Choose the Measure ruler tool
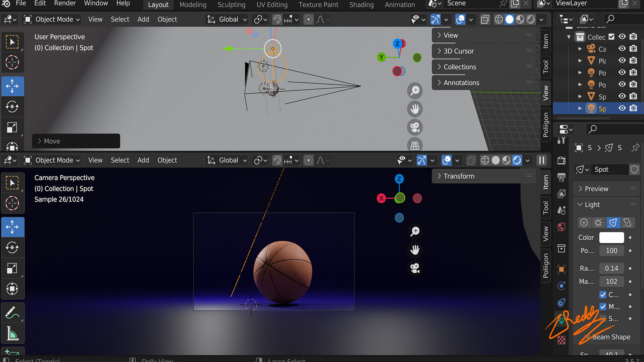Screen dimensions: 644x362 [x=12, y=333]
